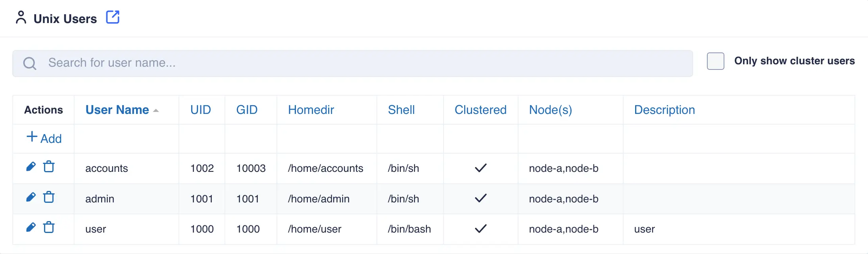Toggle the User Name sort direction arrow
This screenshot has width=868, height=254.
(155, 110)
